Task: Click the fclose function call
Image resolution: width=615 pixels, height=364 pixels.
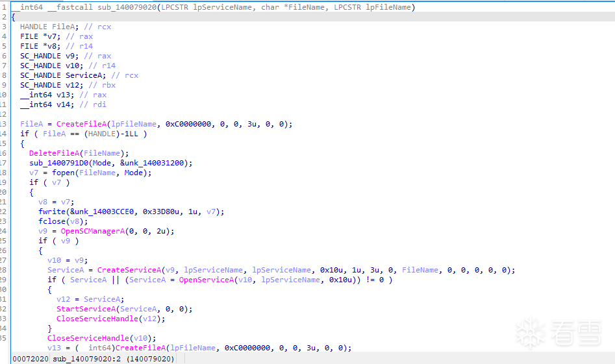Action: tap(51, 221)
